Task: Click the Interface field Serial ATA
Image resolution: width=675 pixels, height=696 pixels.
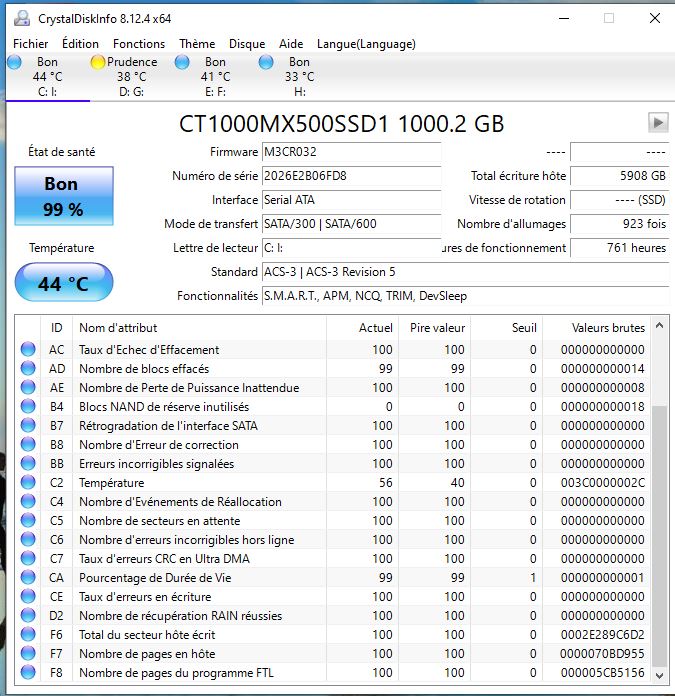Action: [x=351, y=200]
